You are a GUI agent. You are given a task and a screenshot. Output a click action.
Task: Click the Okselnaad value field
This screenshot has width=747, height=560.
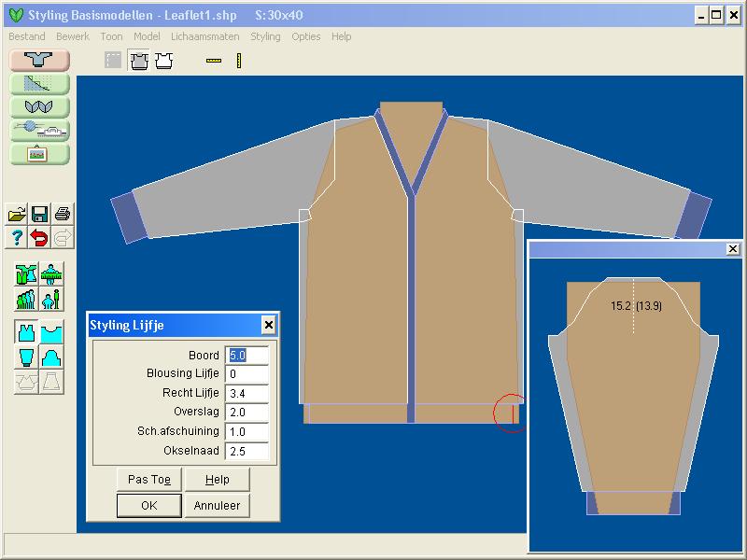tap(247, 451)
